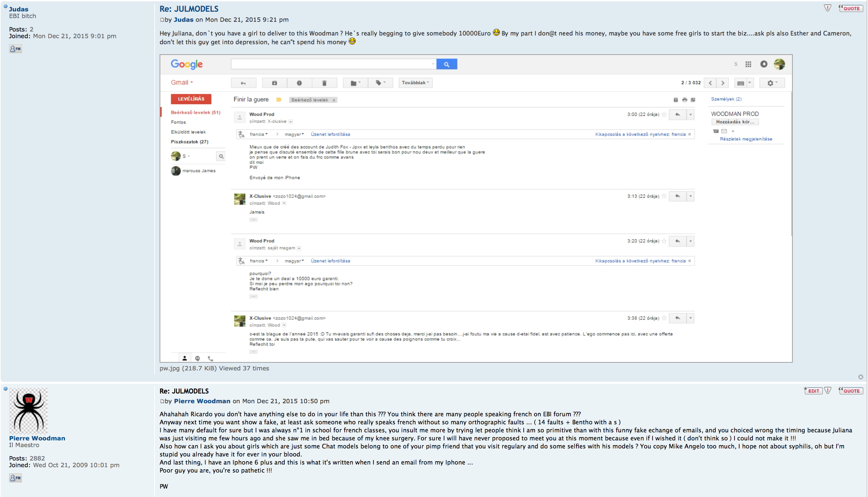Select Piszkozatok (27) in the Gmail sidebar
Screen dimensions: 868x497
pyautogui.click(x=189, y=142)
